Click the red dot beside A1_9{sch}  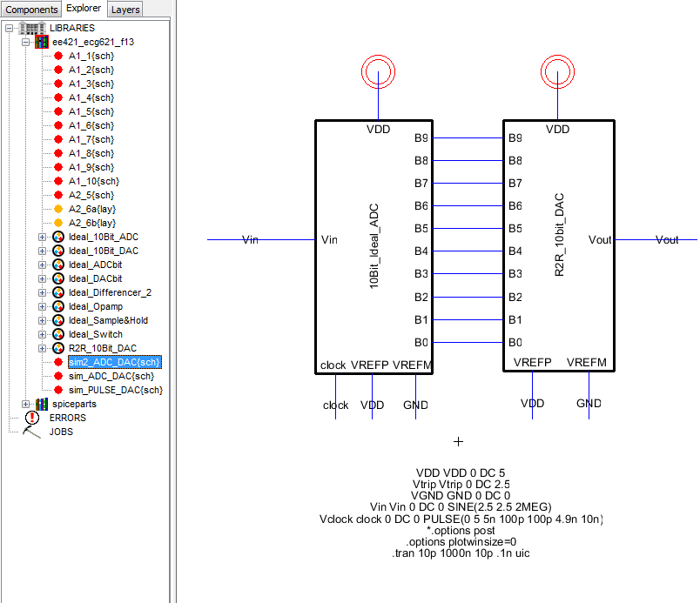point(58,167)
